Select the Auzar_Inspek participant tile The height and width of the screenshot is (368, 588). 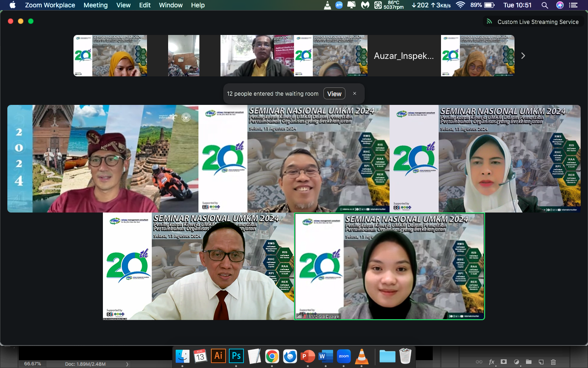(x=404, y=56)
